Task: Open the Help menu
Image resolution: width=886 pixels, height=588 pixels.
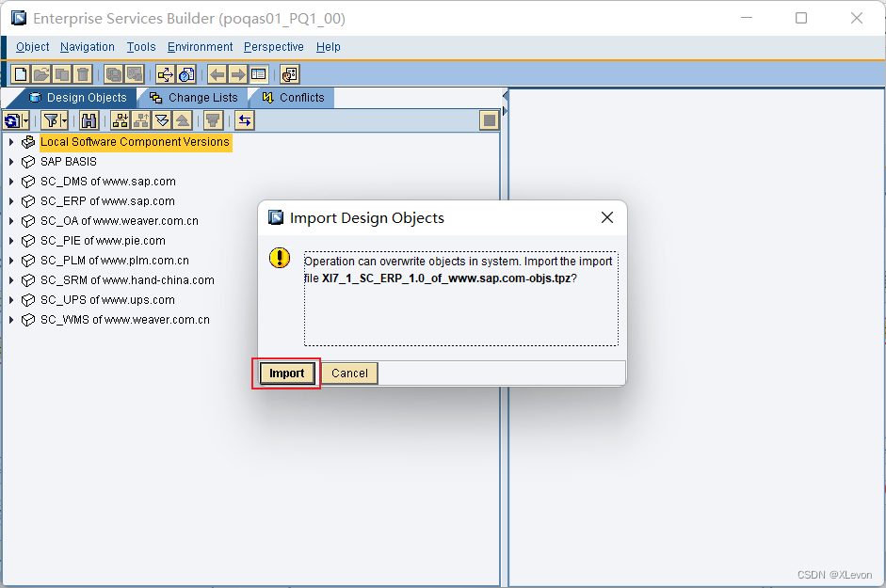Action: (329, 47)
